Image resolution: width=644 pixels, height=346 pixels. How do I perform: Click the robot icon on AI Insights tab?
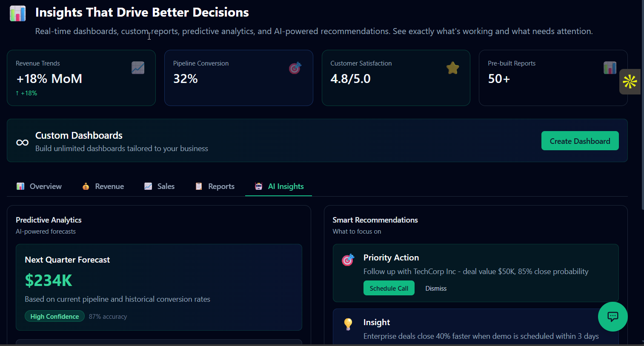(258, 186)
